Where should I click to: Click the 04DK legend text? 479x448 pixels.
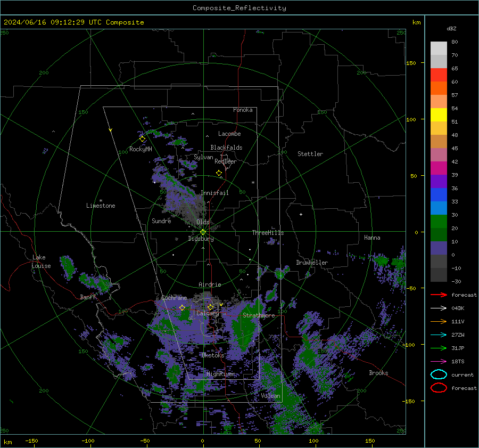pyautogui.click(x=458, y=308)
